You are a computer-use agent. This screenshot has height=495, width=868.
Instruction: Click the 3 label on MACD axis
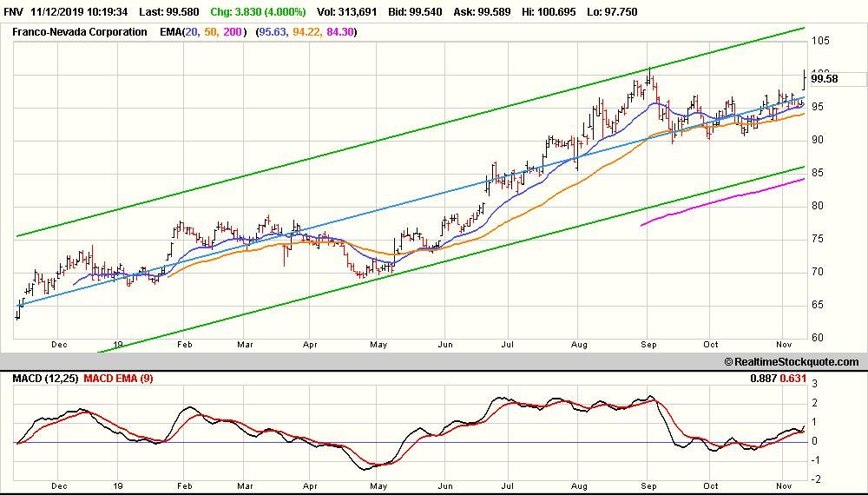[815, 384]
